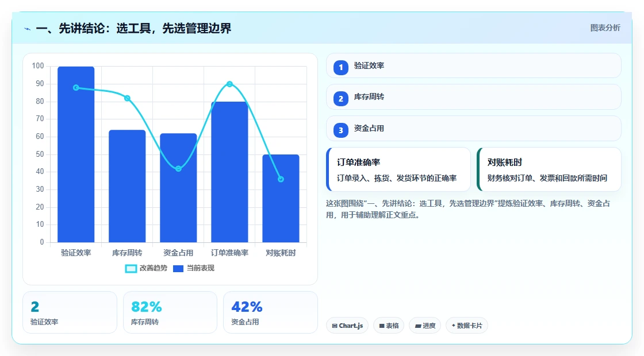Open the 对账耗时 info card
The height and width of the screenshot is (356, 644).
point(549,169)
